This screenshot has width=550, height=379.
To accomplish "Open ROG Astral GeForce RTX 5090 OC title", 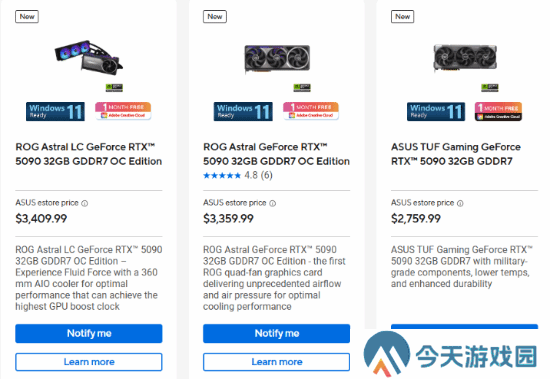I will coord(276,154).
